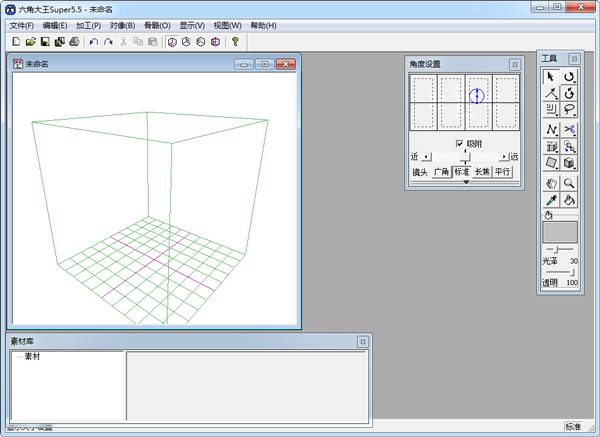
Task: Open the 骨骼(O) menu
Action: click(157, 25)
